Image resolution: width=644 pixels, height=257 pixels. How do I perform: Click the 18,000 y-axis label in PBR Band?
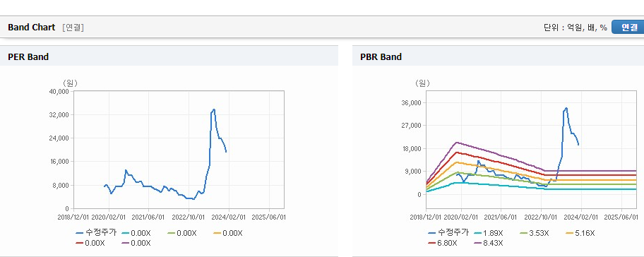[411, 148]
